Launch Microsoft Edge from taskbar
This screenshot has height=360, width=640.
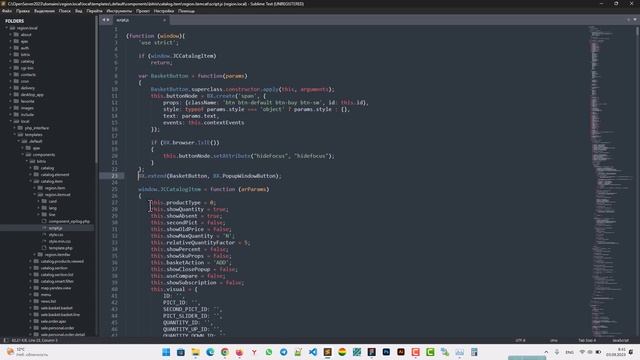click(x=210, y=352)
